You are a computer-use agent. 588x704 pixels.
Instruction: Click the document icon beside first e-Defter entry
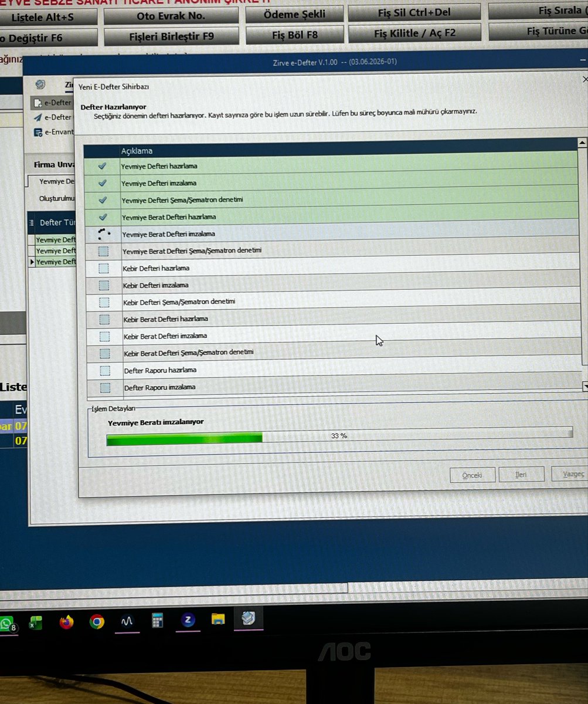point(38,103)
